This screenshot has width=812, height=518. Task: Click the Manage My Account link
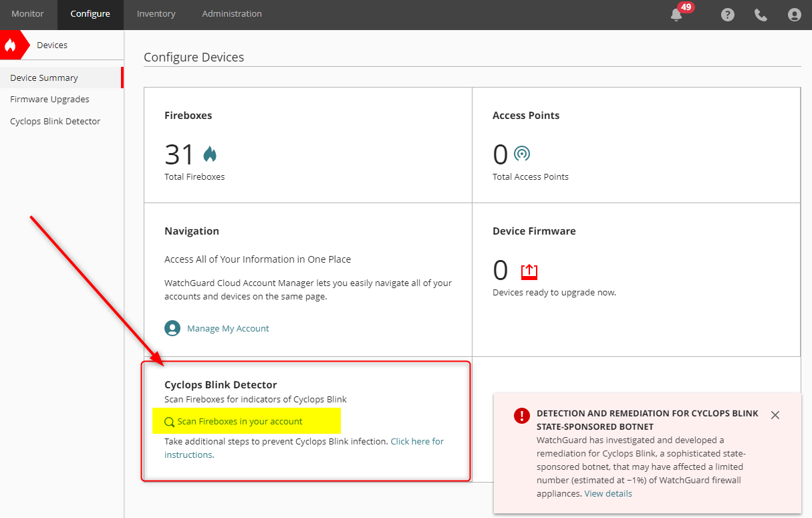click(x=228, y=329)
